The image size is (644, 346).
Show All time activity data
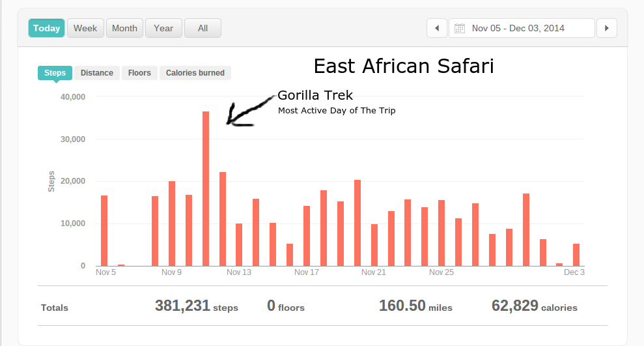pos(203,28)
